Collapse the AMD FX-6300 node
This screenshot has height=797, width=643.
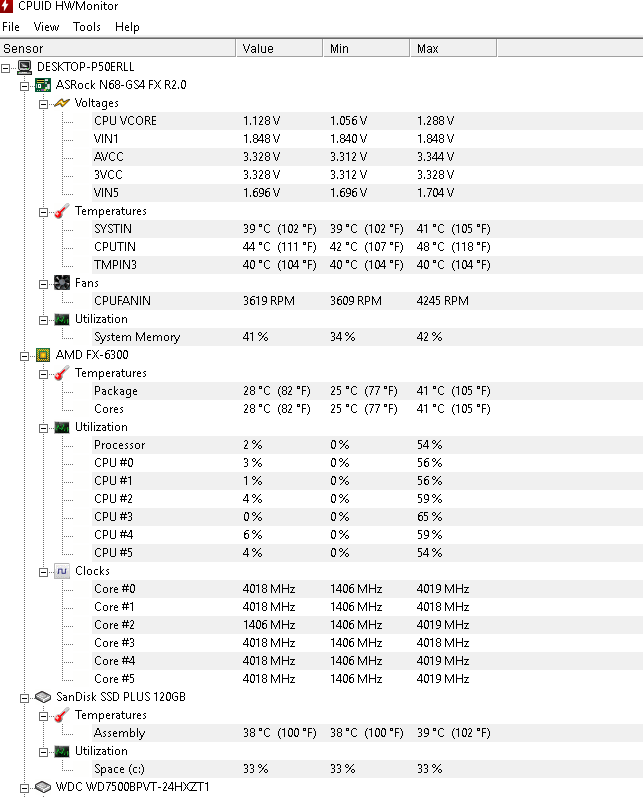click(25, 356)
